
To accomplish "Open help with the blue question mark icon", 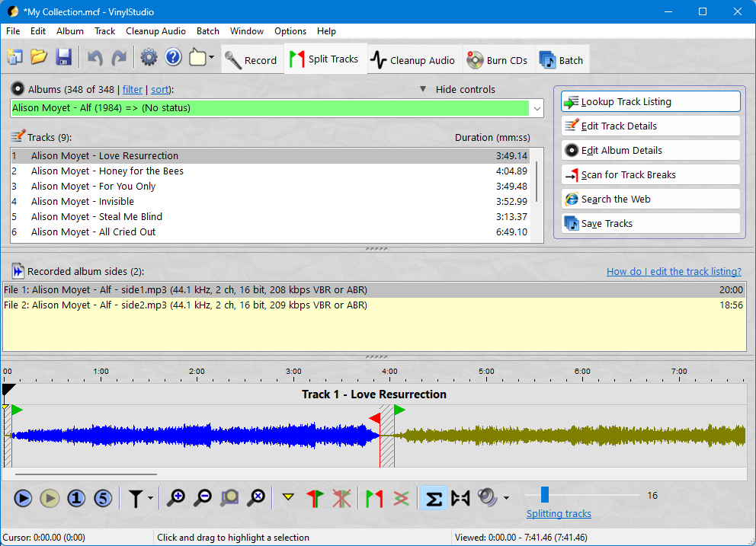I will tap(173, 57).
